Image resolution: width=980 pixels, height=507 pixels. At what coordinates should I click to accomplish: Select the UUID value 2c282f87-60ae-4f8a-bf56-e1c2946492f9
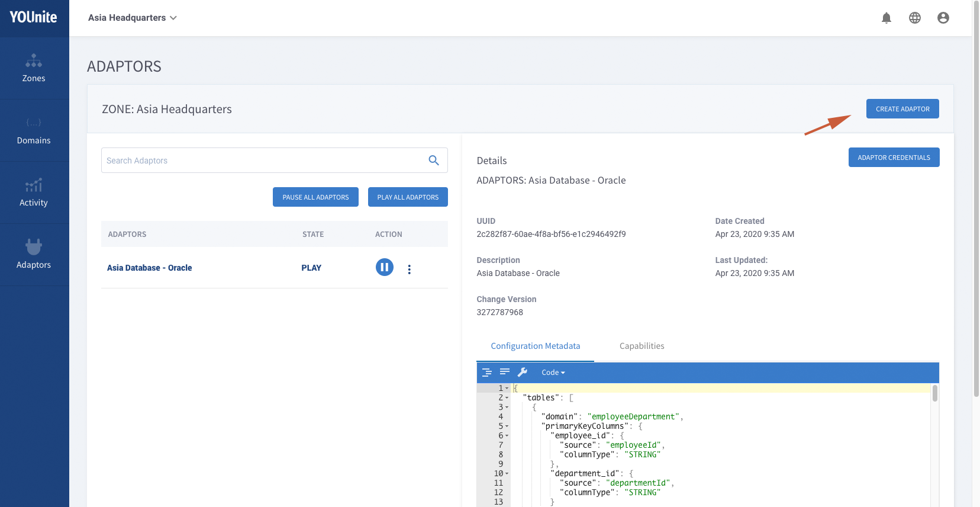tap(551, 234)
